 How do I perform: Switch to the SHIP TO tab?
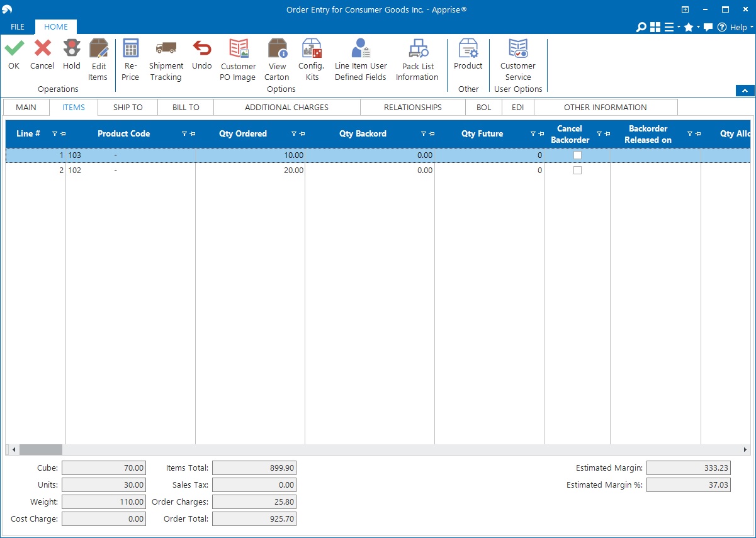point(128,107)
